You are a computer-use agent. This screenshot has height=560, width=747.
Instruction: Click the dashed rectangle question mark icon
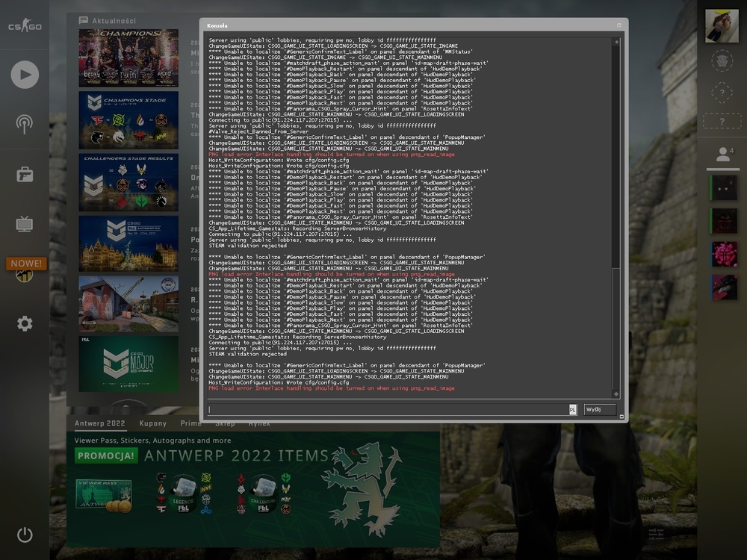[x=722, y=121]
